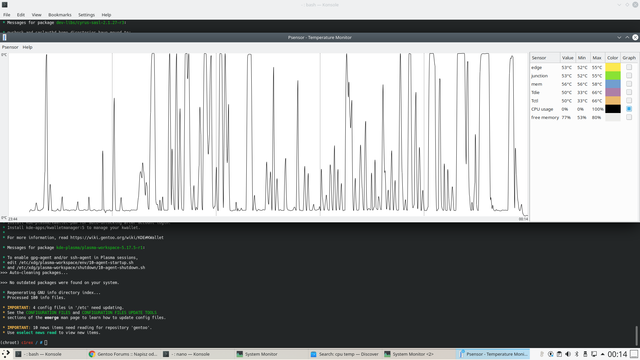640x360 pixels.
Task: Select the Tdie sensor row name
Action: (535, 92)
